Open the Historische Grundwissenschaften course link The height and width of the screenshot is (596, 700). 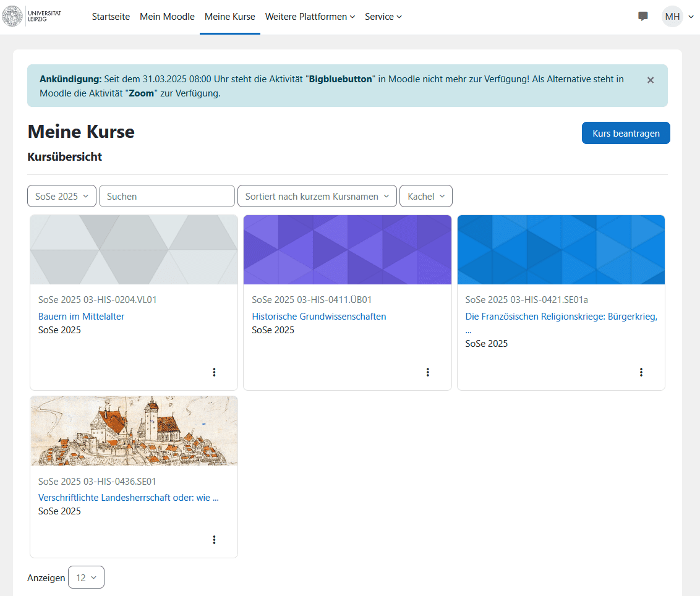point(318,317)
